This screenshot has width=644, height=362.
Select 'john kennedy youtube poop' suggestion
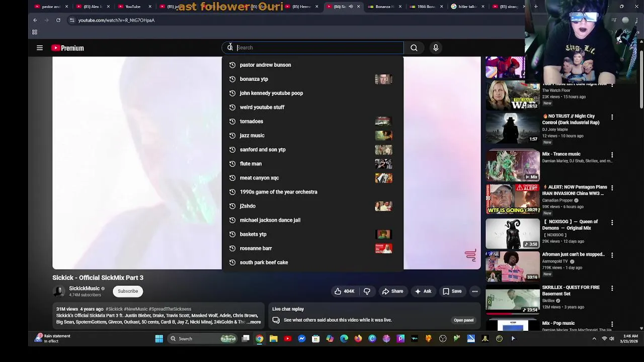[x=312, y=93]
